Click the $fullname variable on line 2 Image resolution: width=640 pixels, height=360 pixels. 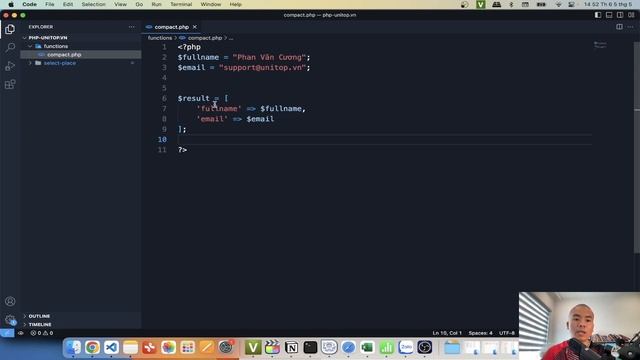(198, 58)
